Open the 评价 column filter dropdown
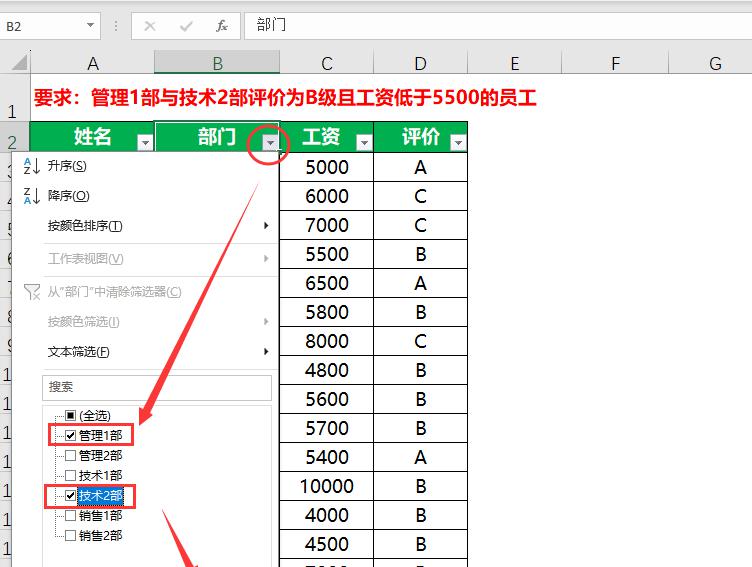Screen dimensions: 752x567 click(x=458, y=142)
